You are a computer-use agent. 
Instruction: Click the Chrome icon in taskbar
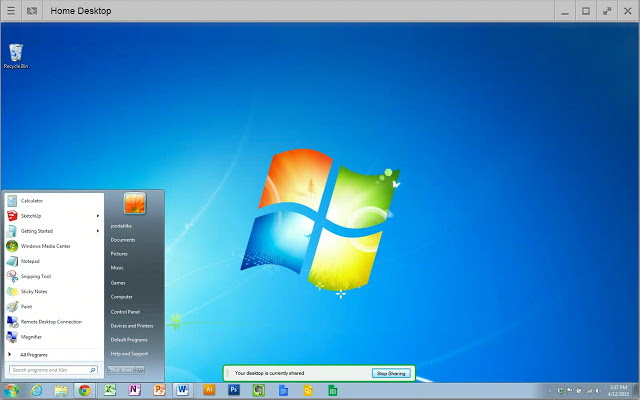tap(85, 390)
